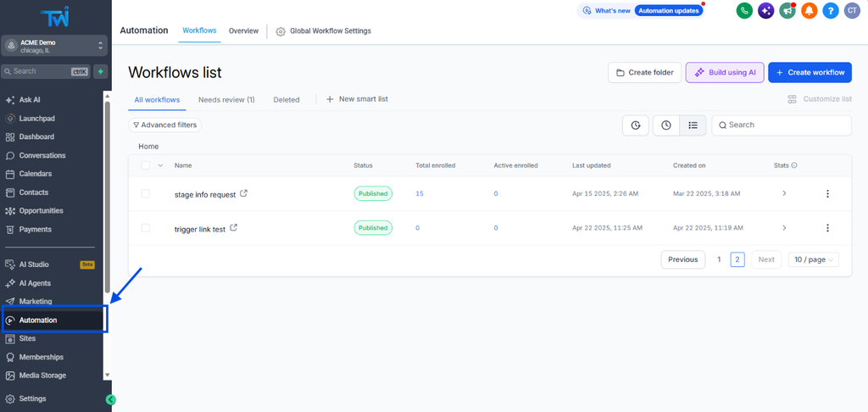Image resolution: width=868 pixels, height=412 pixels.
Task: Click the refresh-clock icon beside list view controls
Action: tap(636, 125)
